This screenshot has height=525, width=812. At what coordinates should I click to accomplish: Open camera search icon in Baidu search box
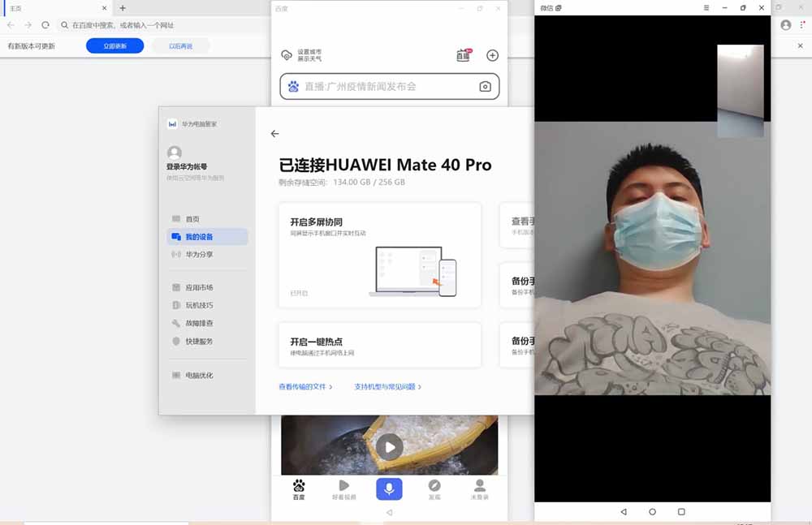(485, 87)
